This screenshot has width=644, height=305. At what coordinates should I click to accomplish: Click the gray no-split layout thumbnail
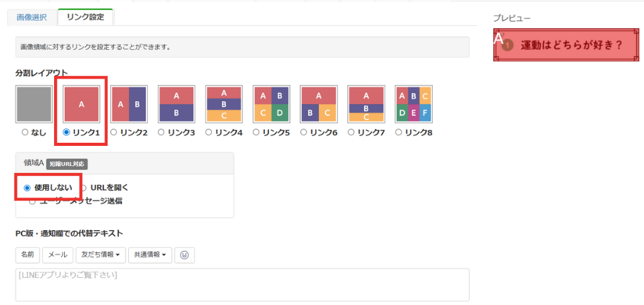click(34, 104)
